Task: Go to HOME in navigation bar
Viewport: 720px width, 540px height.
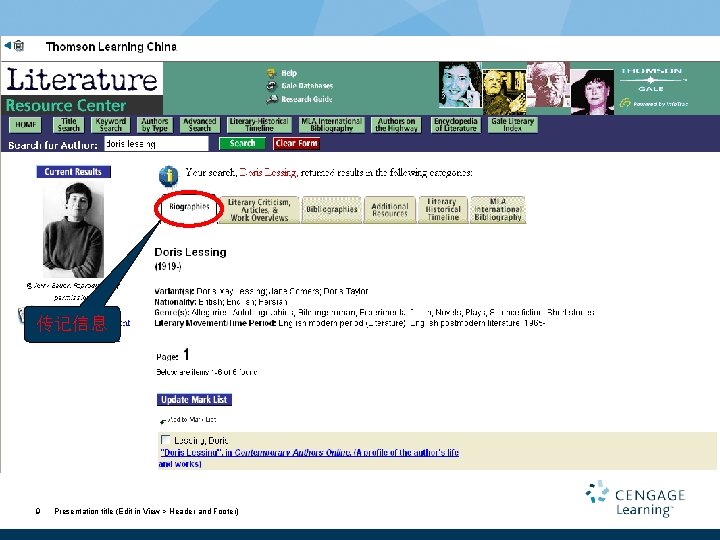Action: click(25, 124)
